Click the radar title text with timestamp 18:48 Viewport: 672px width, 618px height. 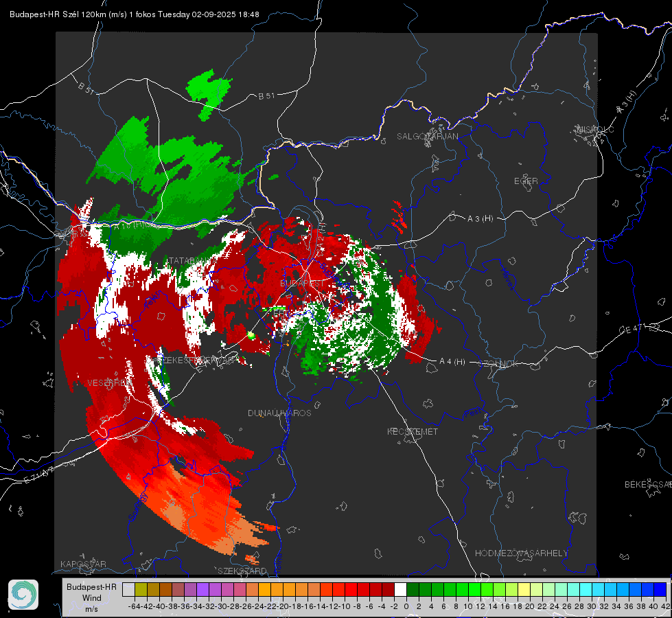pos(134,14)
